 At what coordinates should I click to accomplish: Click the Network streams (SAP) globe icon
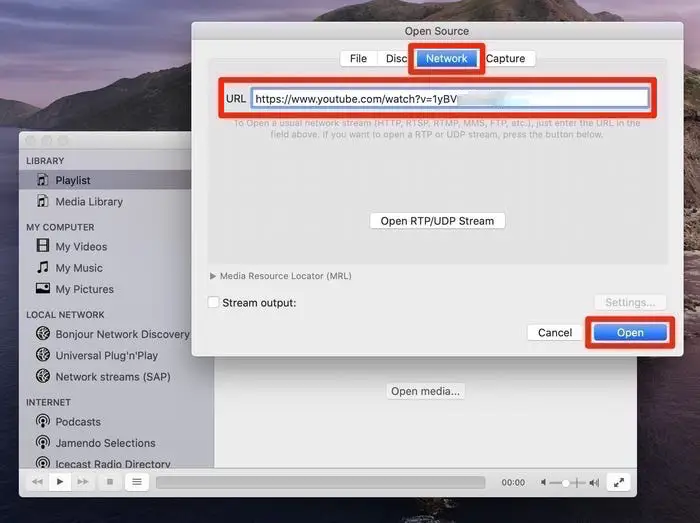pyautogui.click(x=43, y=376)
